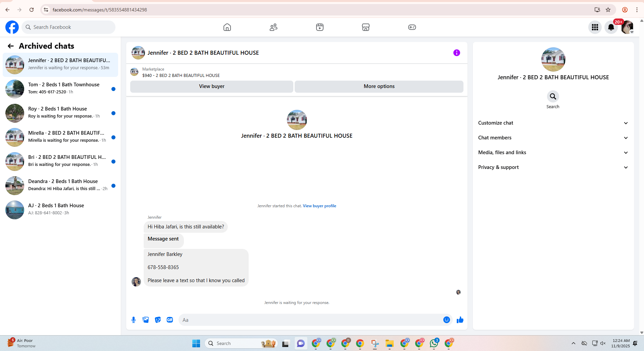Bookmark this page with the star icon
The width and height of the screenshot is (644, 351).
pos(608,10)
